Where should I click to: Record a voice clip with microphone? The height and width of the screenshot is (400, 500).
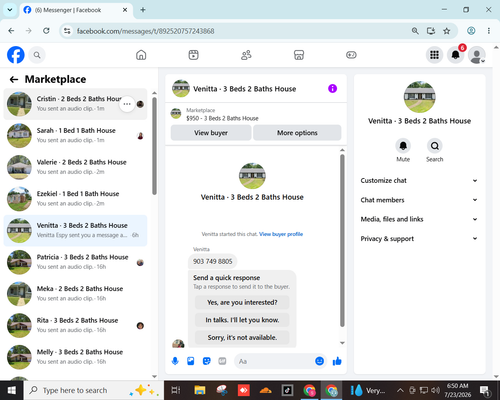click(175, 361)
